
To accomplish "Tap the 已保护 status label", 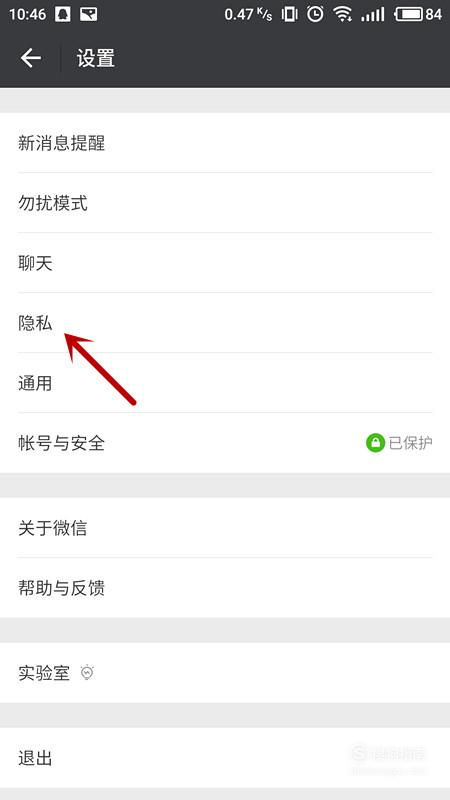I will coord(410,443).
